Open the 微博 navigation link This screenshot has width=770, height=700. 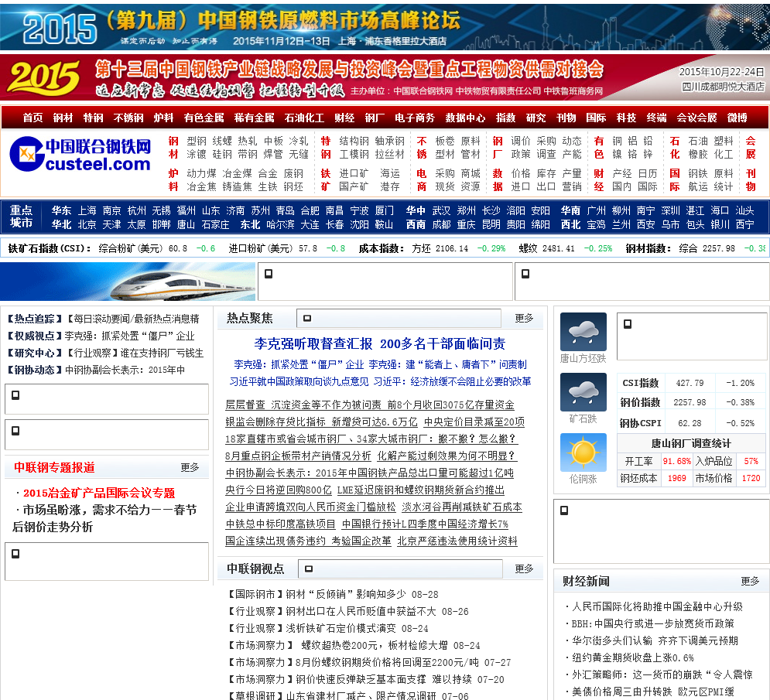737,118
